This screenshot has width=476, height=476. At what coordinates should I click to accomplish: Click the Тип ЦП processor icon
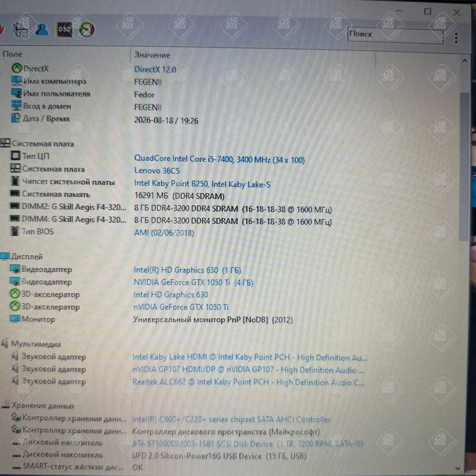pos(16,155)
